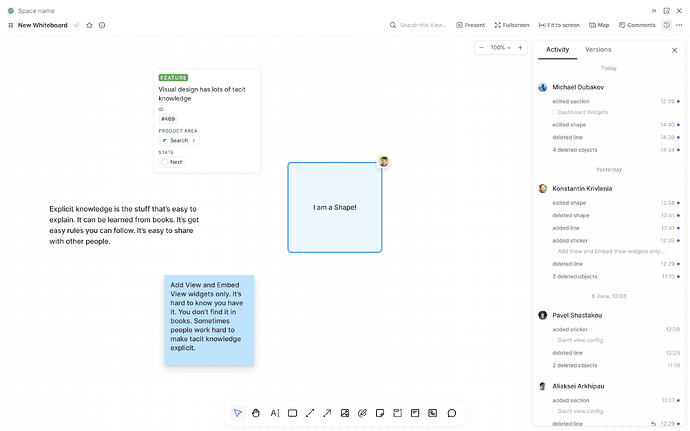Click the history clock icon

[667, 25]
